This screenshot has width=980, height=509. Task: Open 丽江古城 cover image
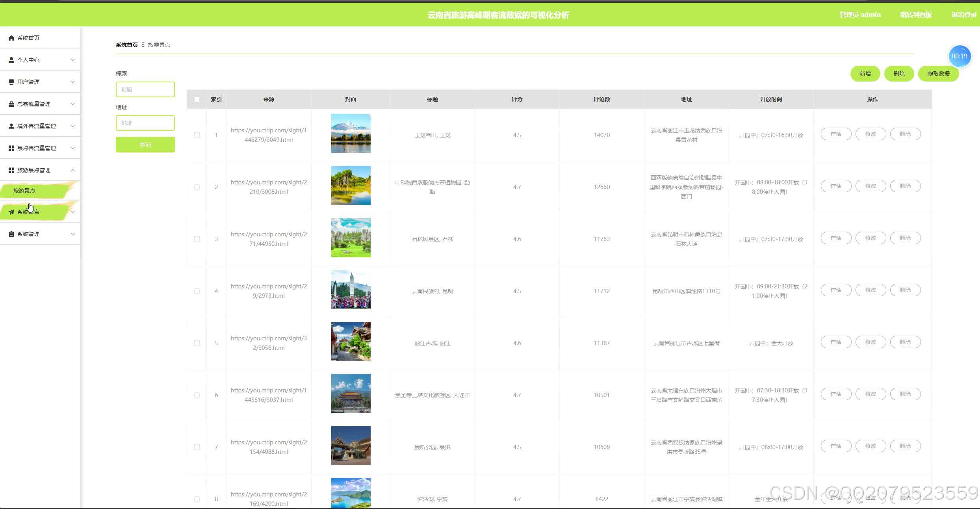351,342
